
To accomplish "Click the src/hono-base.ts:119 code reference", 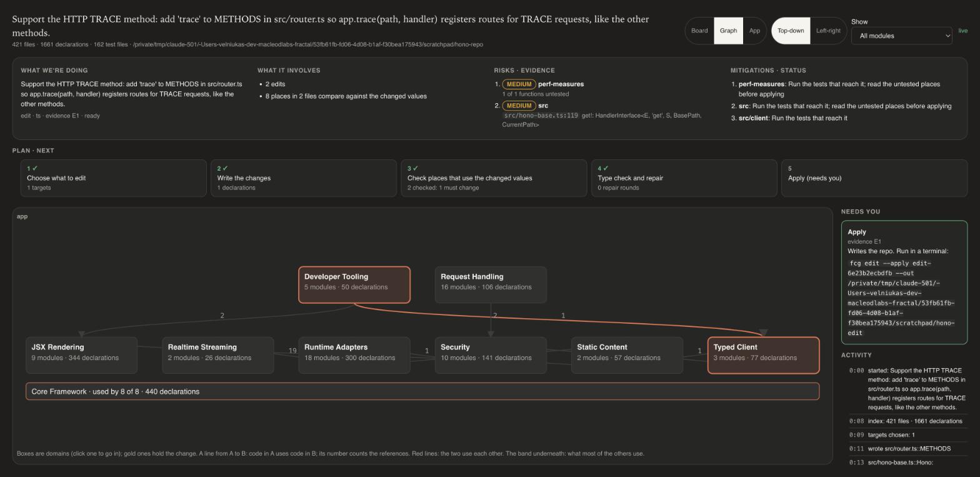I will (x=541, y=116).
